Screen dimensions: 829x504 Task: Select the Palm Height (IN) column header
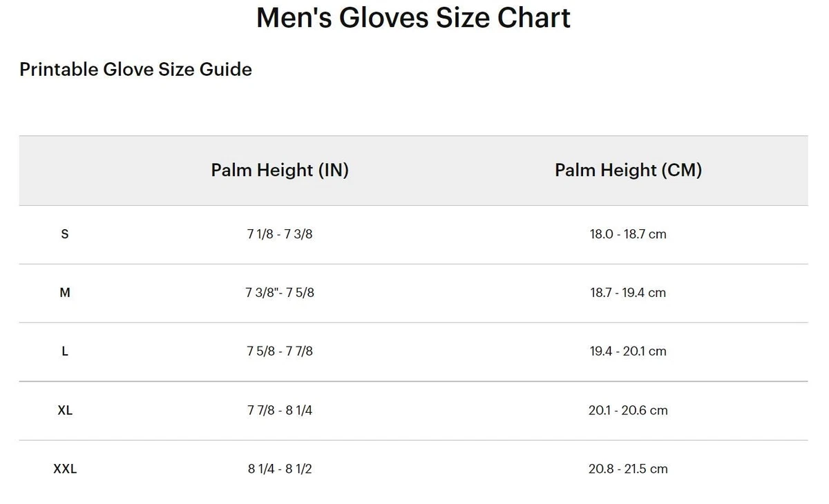pyautogui.click(x=280, y=170)
